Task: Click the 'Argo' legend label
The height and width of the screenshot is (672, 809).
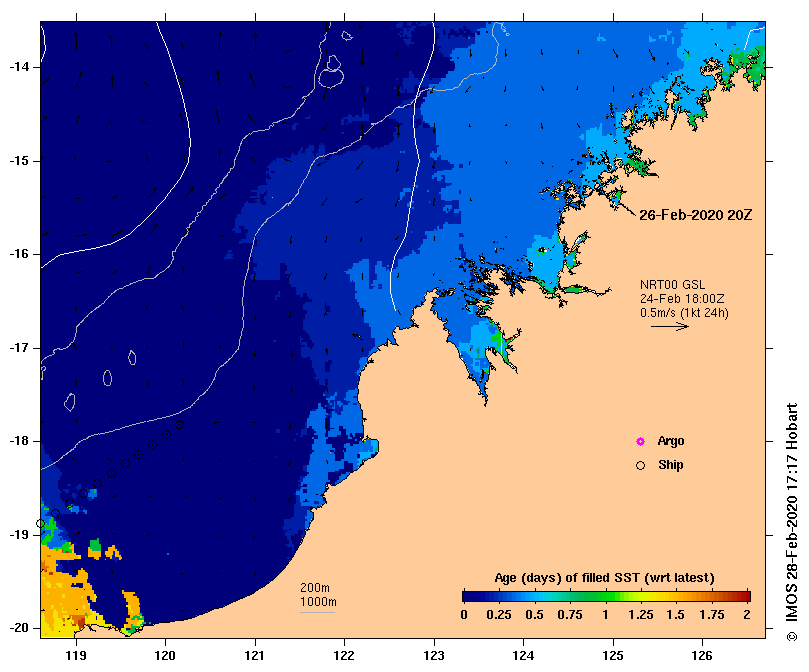Action: click(671, 441)
